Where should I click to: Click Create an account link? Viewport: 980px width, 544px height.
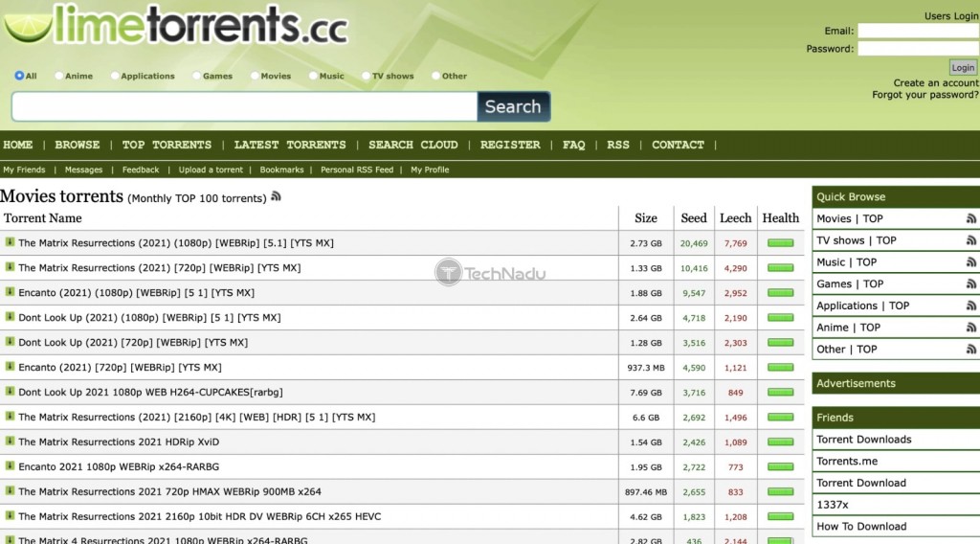936,82
